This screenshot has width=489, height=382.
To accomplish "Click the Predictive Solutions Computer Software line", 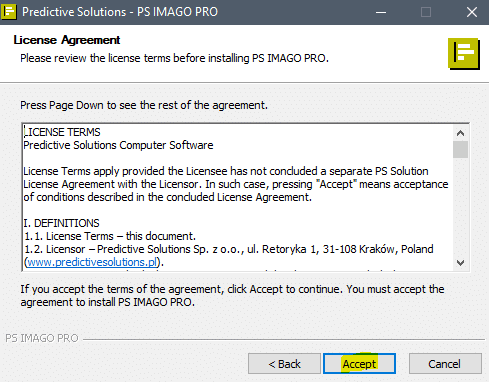I will point(118,145).
